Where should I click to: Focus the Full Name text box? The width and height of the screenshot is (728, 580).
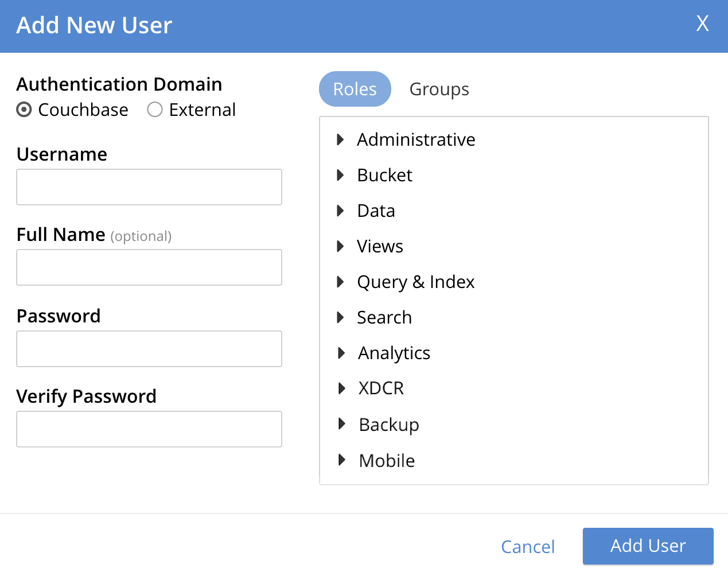tap(149, 267)
